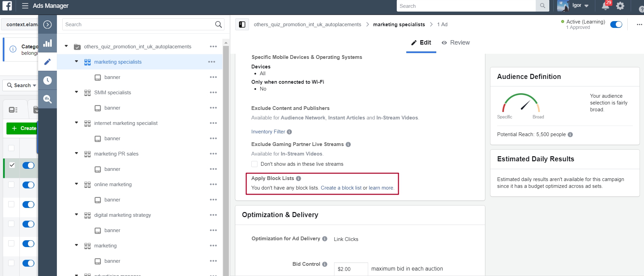Click the green Create button
The height and width of the screenshot is (276, 644).
point(22,128)
